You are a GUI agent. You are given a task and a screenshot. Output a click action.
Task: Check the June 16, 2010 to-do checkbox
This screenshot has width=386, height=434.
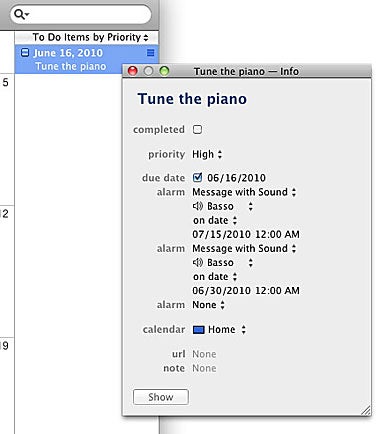pyautogui.click(x=25, y=53)
